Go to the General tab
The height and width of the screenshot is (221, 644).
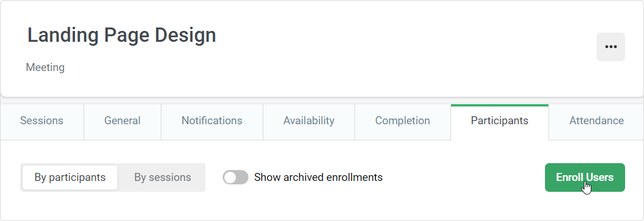coord(123,121)
